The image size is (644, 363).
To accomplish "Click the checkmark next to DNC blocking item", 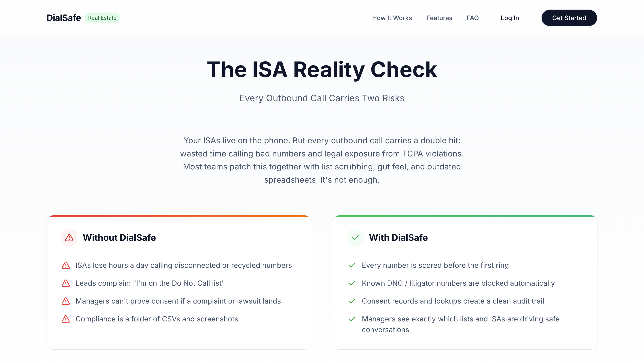I will (352, 283).
